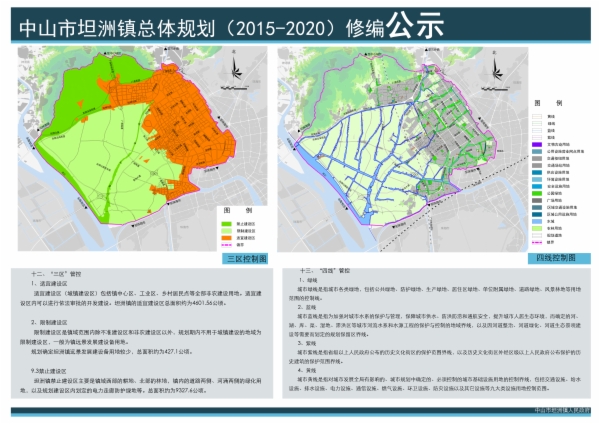Click the 绿线 line symbol in right legend
Viewport: 600px width, 424px height.
pyautogui.click(x=537, y=123)
